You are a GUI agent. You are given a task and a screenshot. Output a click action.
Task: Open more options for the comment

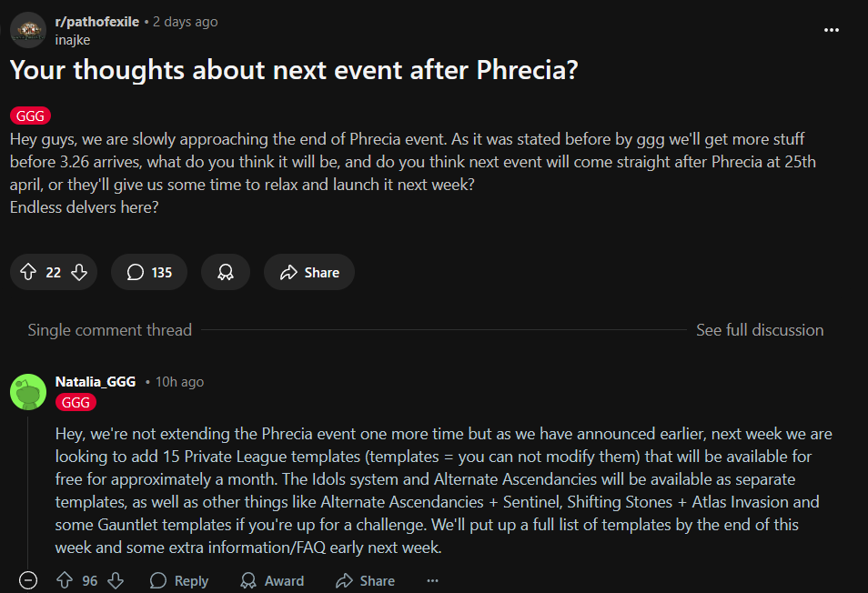pyautogui.click(x=433, y=580)
